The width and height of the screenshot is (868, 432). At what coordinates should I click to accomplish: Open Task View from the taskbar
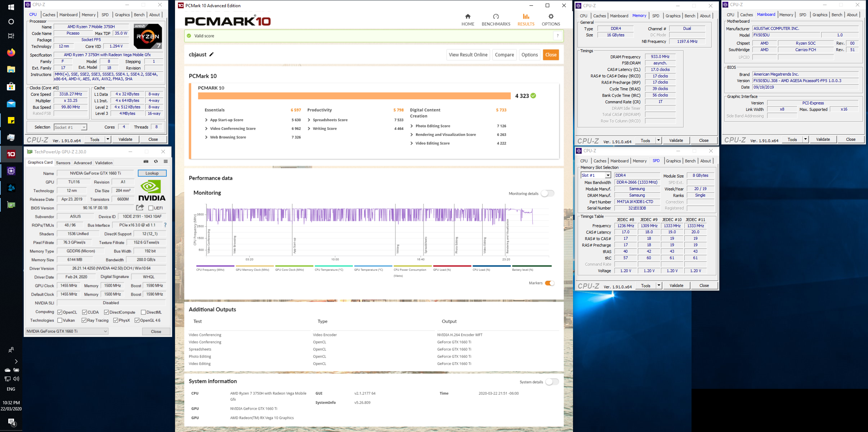[x=11, y=36]
